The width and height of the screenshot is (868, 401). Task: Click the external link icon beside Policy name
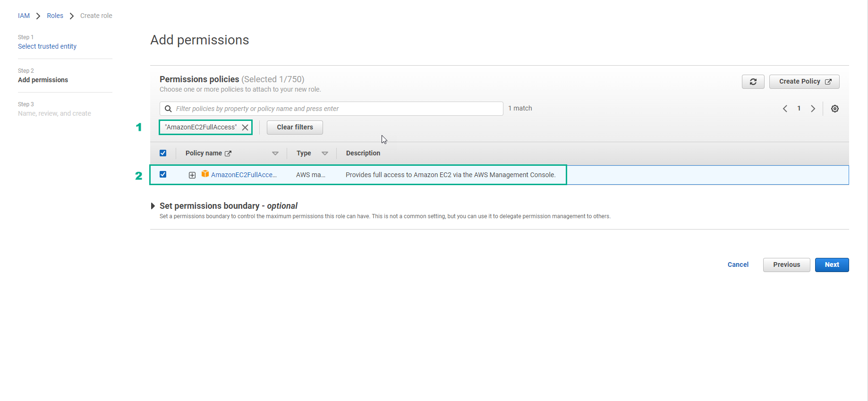tap(228, 154)
